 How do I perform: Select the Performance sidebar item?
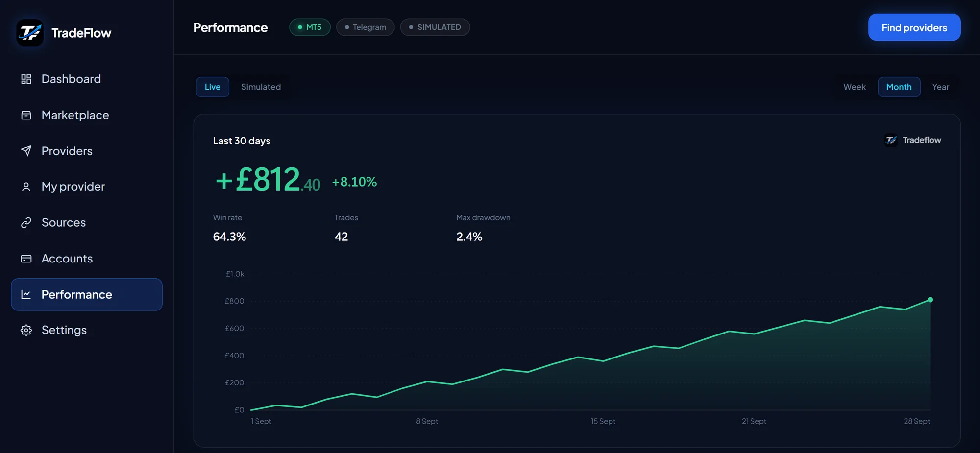tap(87, 294)
